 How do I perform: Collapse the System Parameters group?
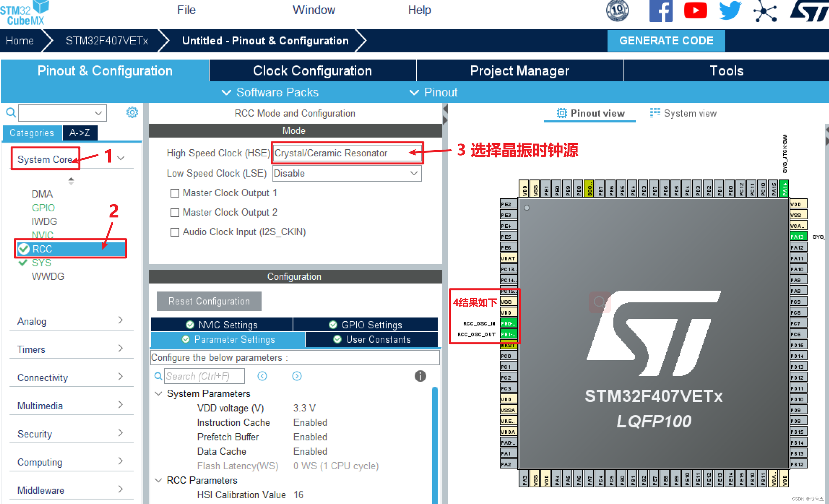(x=158, y=393)
